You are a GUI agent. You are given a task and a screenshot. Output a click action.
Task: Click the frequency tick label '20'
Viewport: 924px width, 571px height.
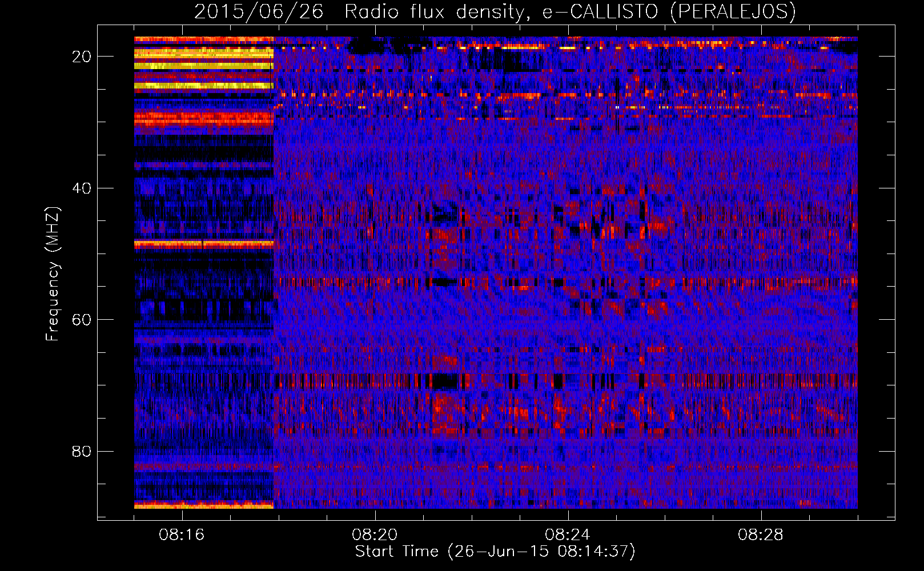click(82, 57)
